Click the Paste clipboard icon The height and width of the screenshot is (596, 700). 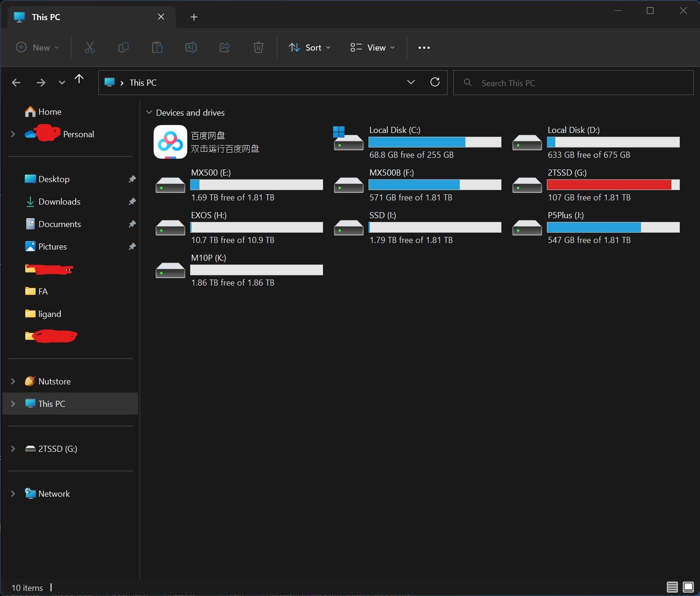point(157,47)
